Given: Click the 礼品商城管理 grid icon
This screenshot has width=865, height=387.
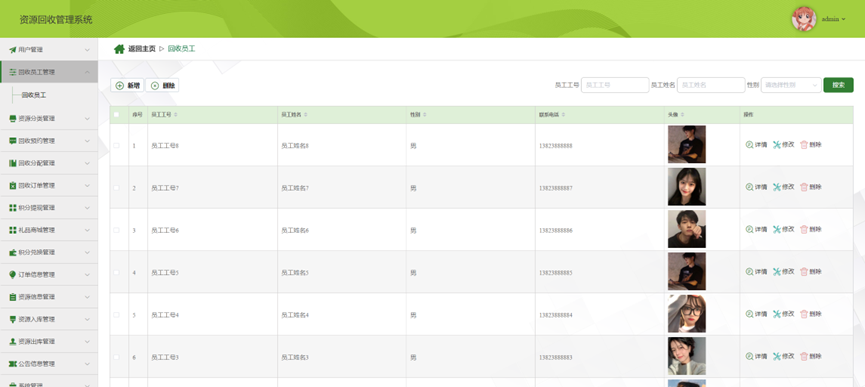Looking at the screenshot, I should pyautogui.click(x=13, y=230).
